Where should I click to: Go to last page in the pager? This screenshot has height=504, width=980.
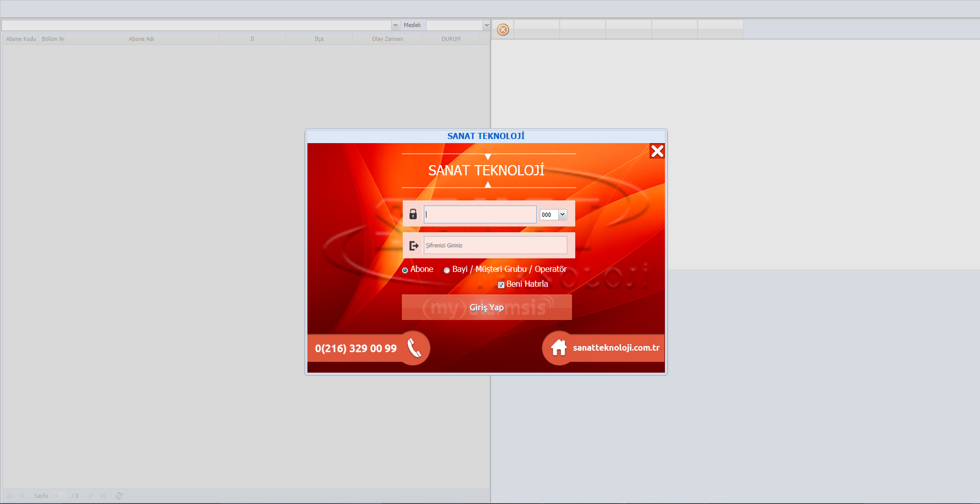(103, 496)
